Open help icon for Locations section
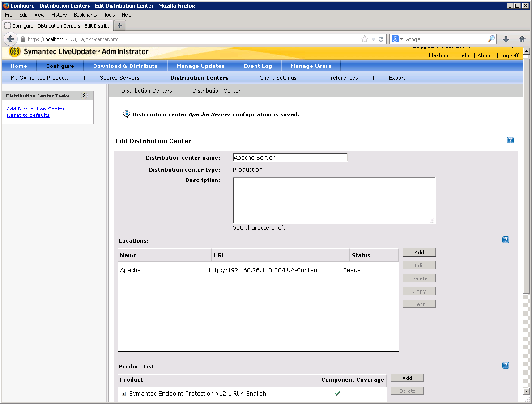 coord(506,240)
